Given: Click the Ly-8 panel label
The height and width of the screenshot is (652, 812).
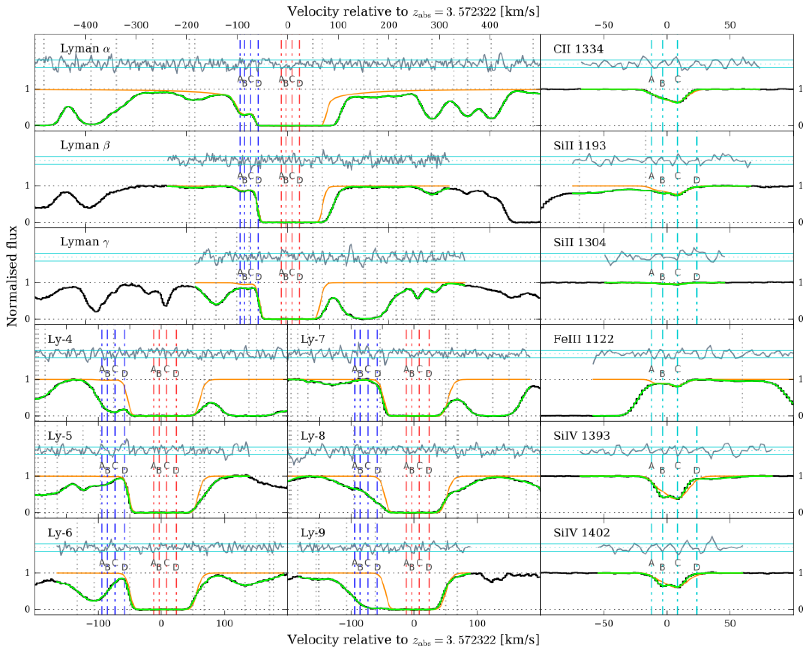Looking at the screenshot, I should click(313, 436).
